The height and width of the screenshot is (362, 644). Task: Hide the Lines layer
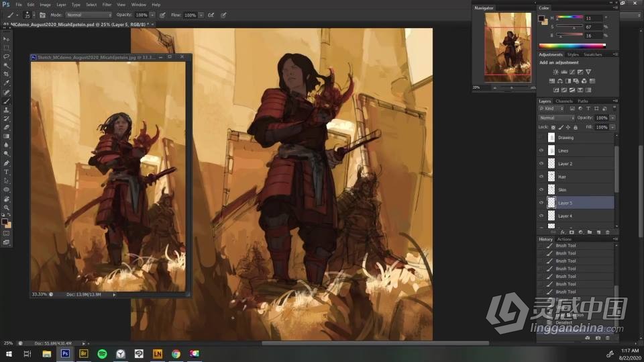point(541,150)
